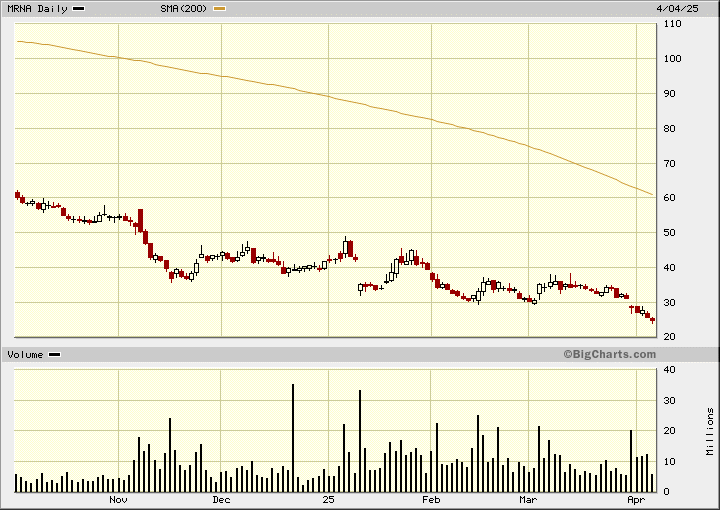Click the '40' label on the price axis
Image resolution: width=720 pixels, height=510 pixels.
pyautogui.click(x=670, y=268)
